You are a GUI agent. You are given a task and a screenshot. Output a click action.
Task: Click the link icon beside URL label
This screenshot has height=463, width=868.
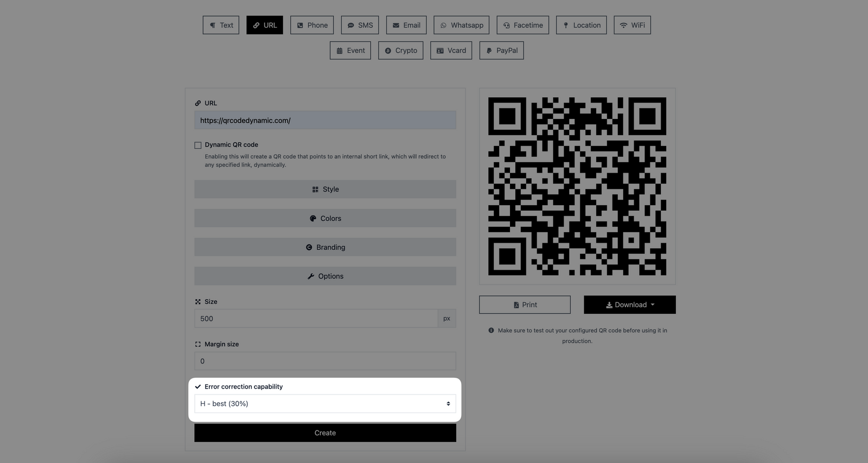198,103
